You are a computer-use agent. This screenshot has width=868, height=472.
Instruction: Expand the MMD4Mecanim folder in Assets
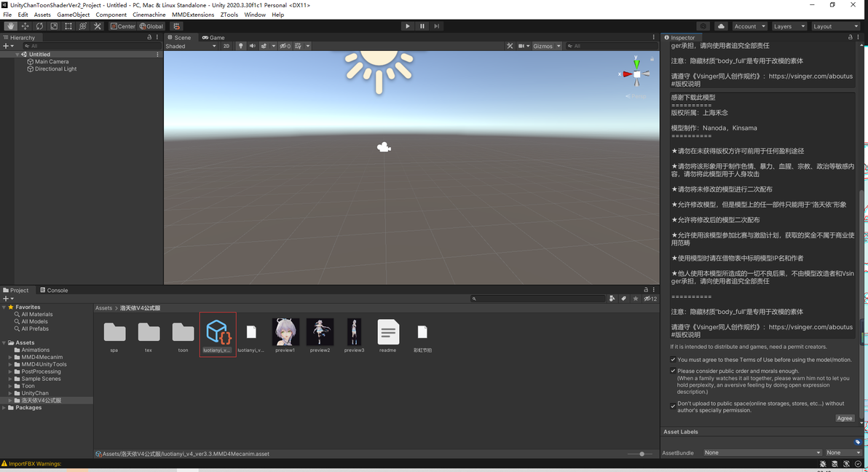pyautogui.click(x=10, y=358)
